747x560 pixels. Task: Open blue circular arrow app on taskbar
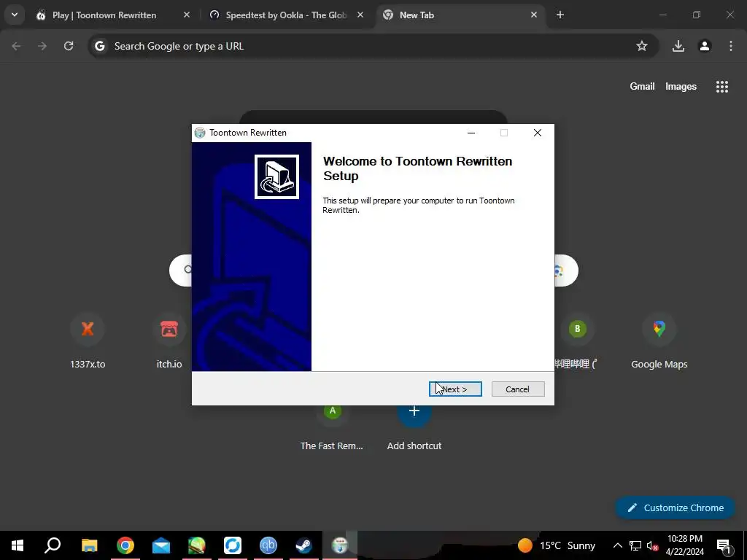(233, 545)
